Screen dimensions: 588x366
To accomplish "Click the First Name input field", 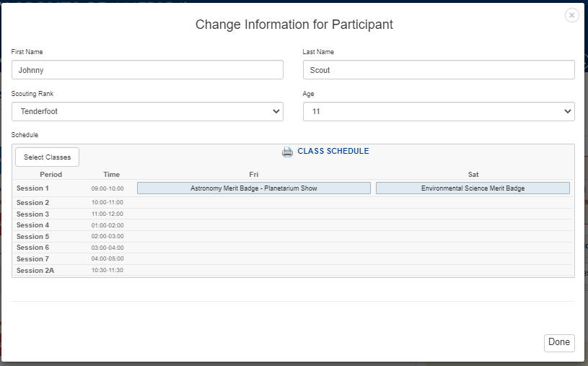I will coord(147,70).
